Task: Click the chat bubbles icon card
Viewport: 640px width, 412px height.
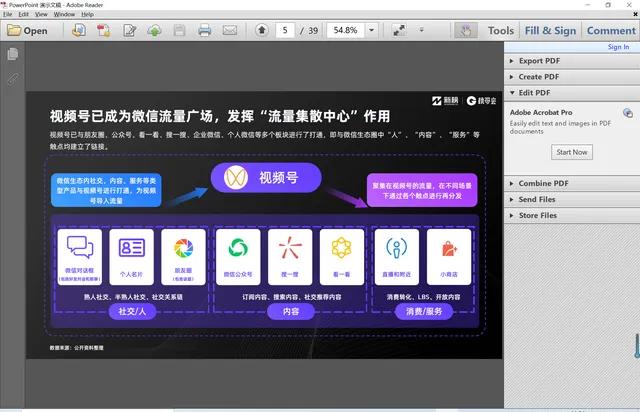Action: pos(80,257)
